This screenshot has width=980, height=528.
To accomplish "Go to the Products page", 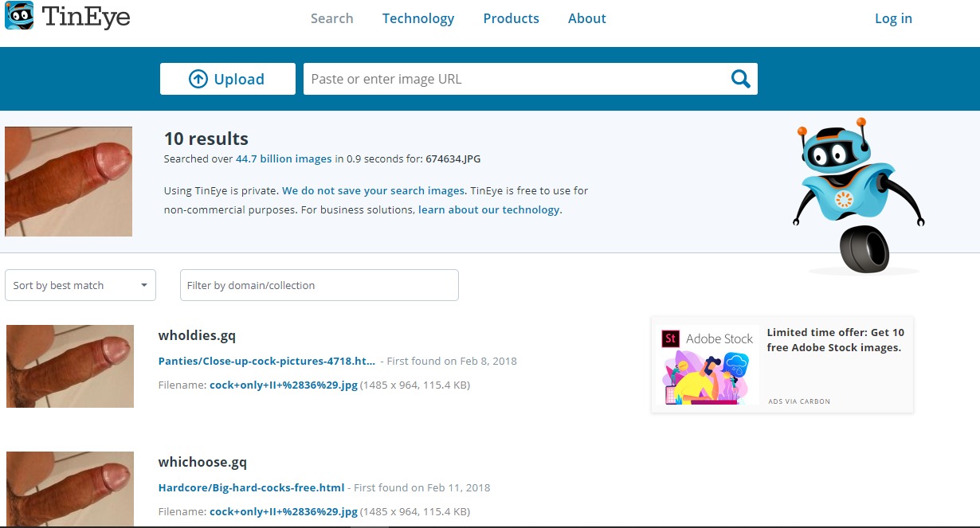I will [511, 18].
